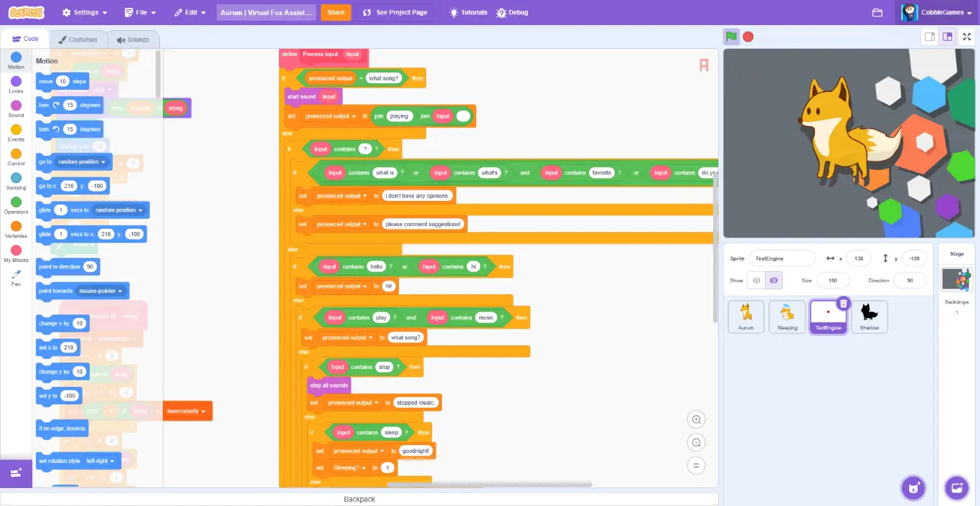Viewport: 980px width, 506px height.
Task: Click the 'if on edge, bounce' block
Action: coord(62,428)
